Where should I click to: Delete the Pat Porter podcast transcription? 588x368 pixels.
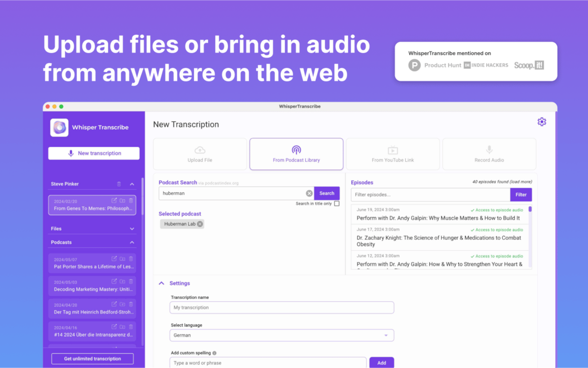click(131, 259)
